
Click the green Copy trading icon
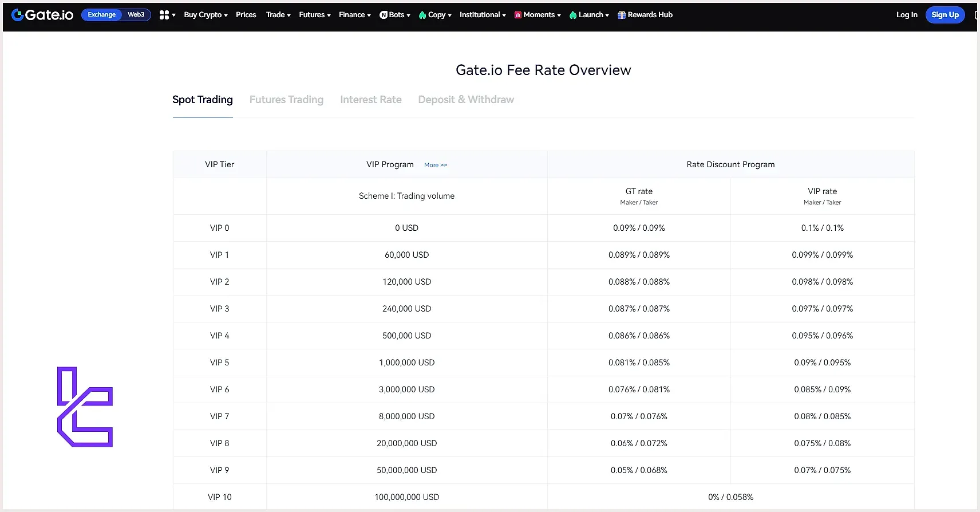coord(422,15)
